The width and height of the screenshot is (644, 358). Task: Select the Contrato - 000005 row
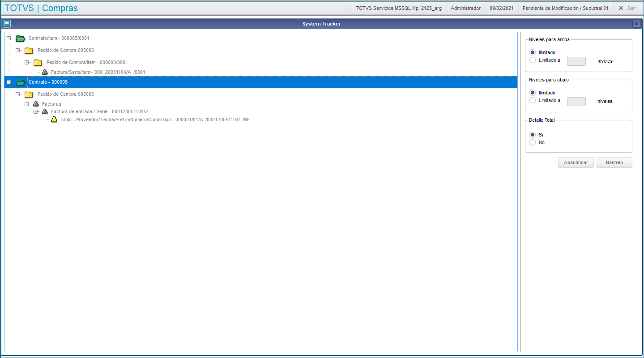coord(260,82)
